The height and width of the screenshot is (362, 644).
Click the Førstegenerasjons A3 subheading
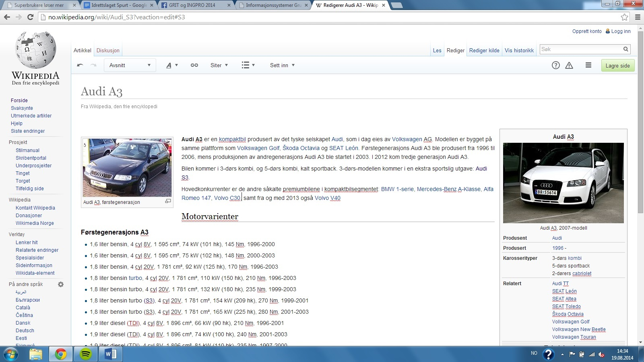pyautogui.click(x=115, y=232)
